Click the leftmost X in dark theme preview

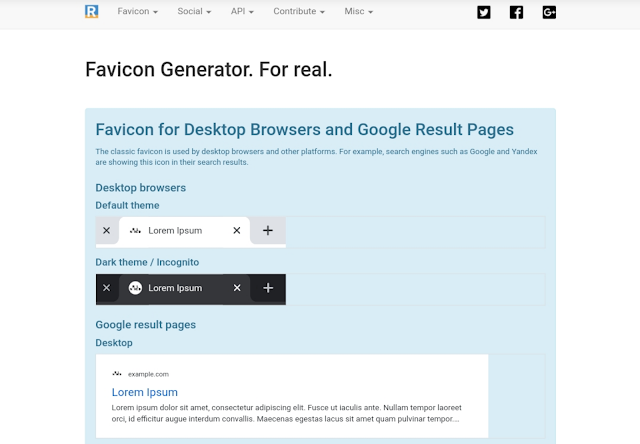(107, 288)
